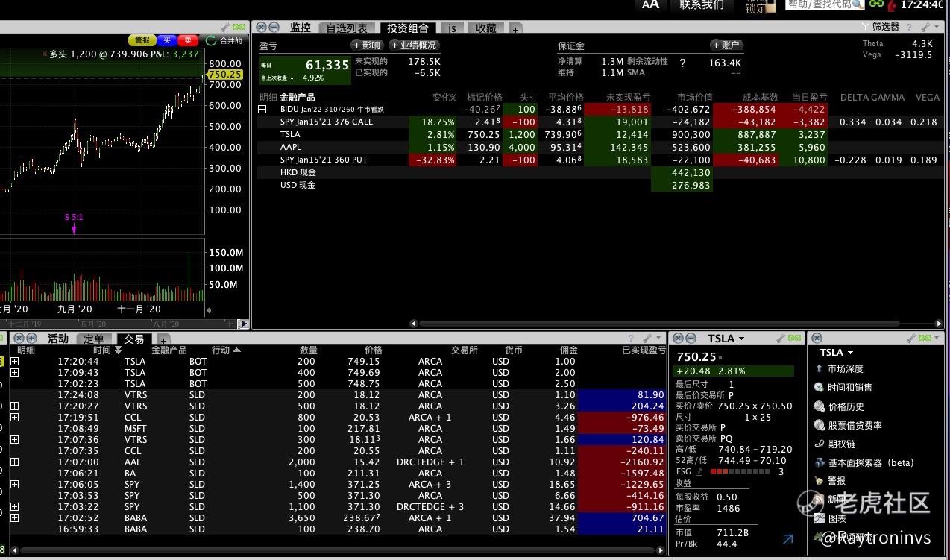Open trades panel wrench configuration icon
Viewport: 950px width, 560px height.
click(646, 339)
